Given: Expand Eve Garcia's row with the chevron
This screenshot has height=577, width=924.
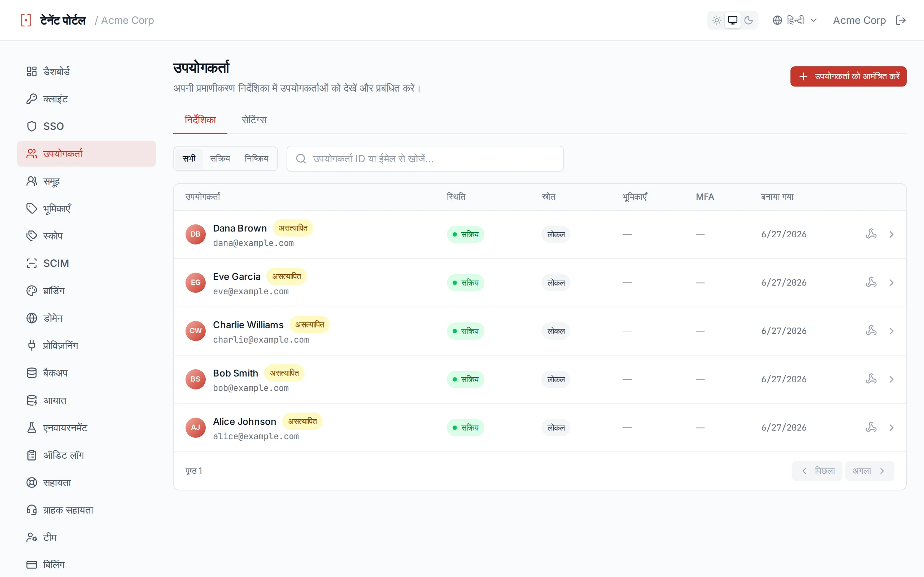Looking at the screenshot, I should (x=892, y=283).
